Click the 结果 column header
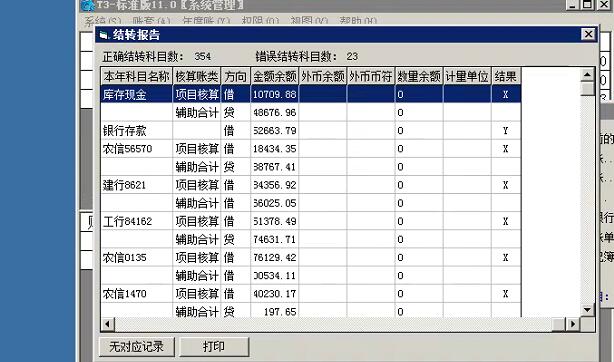This screenshot has width=614, height=362. 506,76
